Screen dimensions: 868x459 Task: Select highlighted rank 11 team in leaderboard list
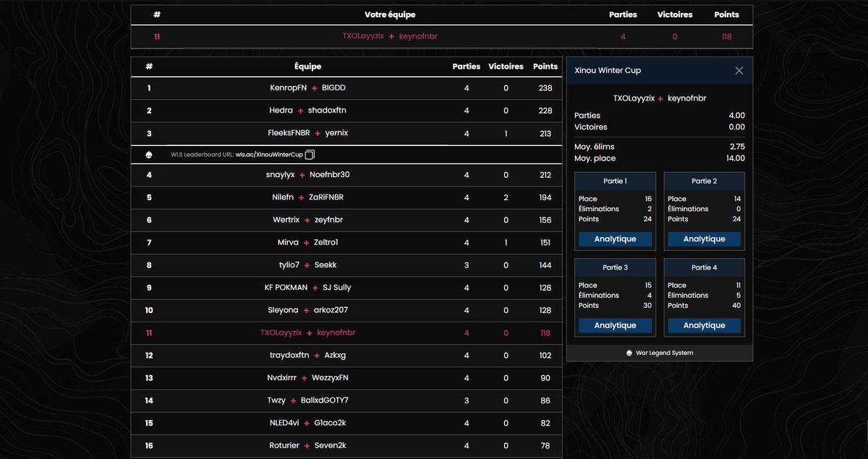pos(346,333)
